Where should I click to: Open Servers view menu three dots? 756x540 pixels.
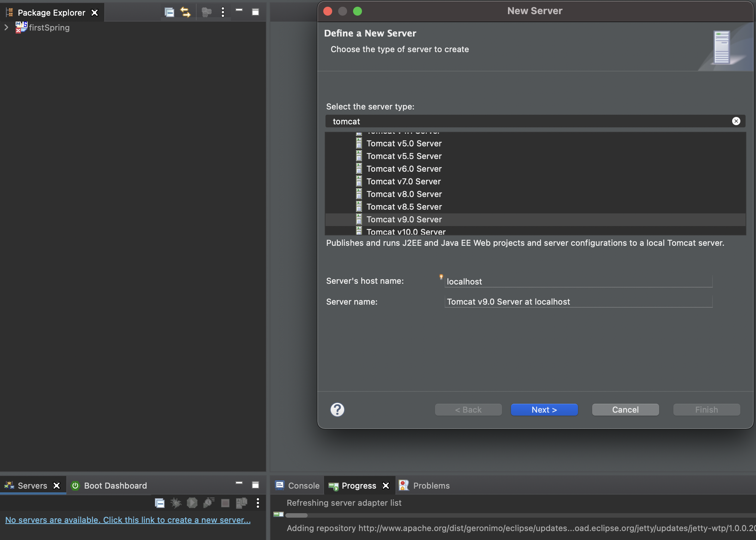pos(258,503)
